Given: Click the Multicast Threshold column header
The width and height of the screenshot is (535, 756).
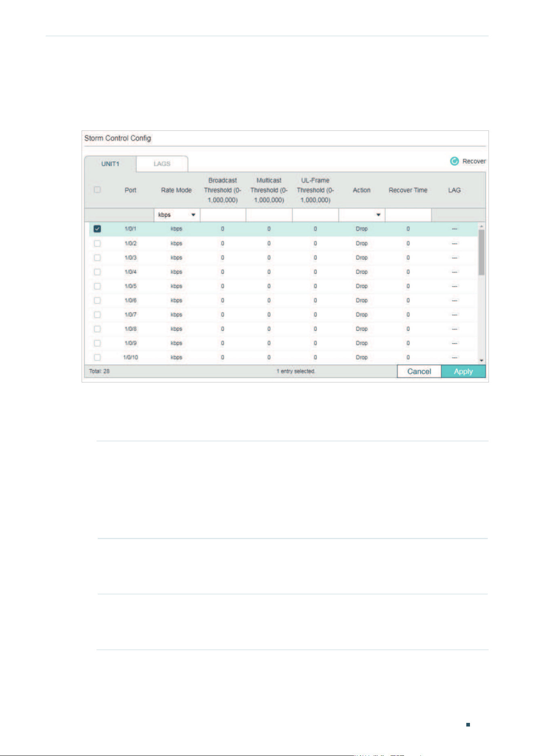Looking at the screenshot, I should tap(269, 190).
